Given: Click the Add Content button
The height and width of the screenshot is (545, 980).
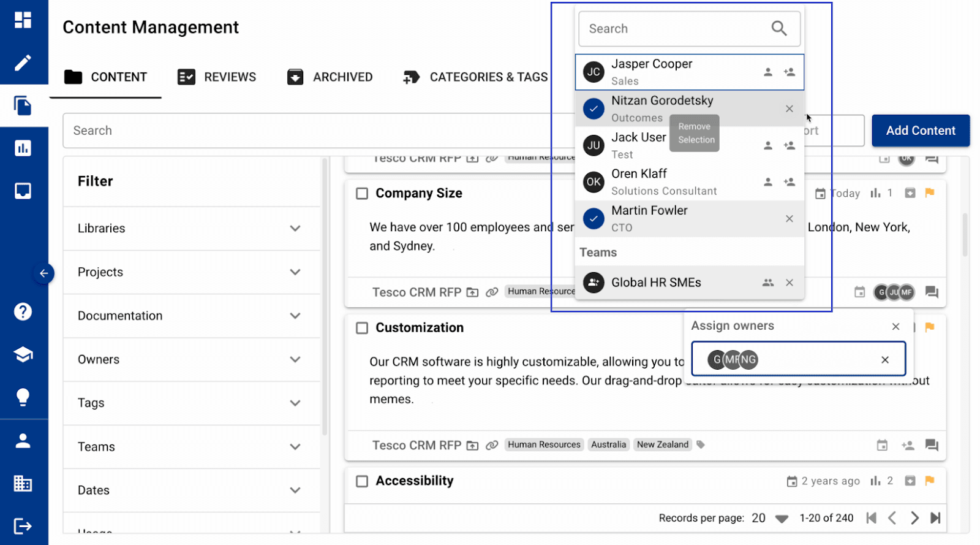Looking at the screenshot, I should pyautogui.click(x=920, y=131).
